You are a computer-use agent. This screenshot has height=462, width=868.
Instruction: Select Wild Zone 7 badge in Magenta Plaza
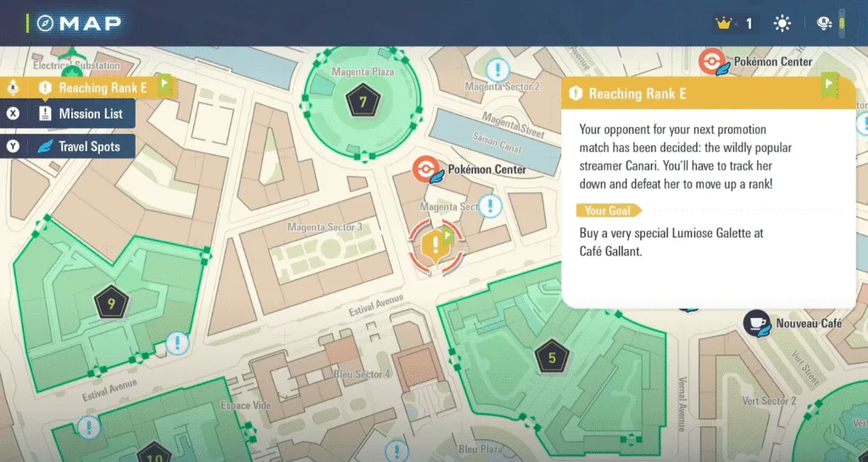click(362, 103)
